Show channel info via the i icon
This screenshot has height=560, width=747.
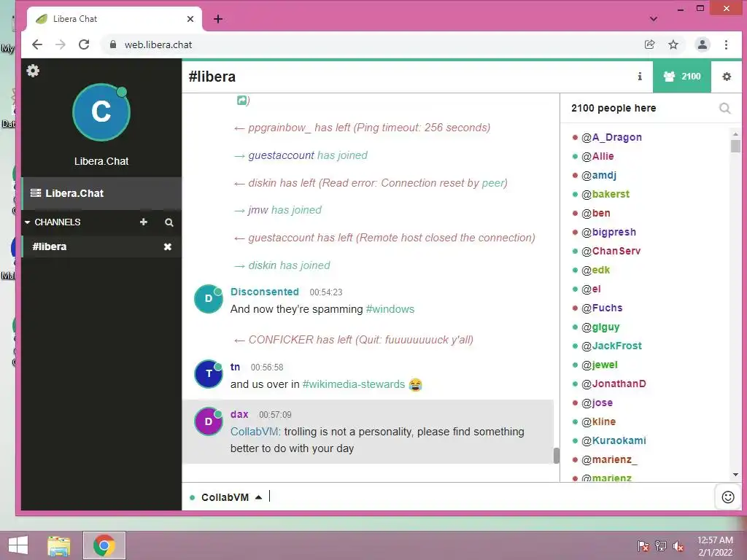(640, 76)
